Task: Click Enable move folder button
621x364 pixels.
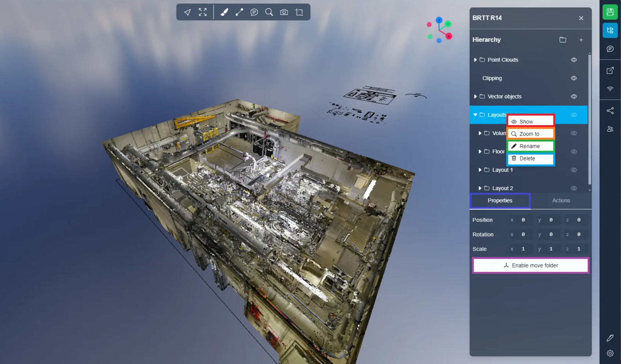Action: pyautogui.click(x=530, y=265)
